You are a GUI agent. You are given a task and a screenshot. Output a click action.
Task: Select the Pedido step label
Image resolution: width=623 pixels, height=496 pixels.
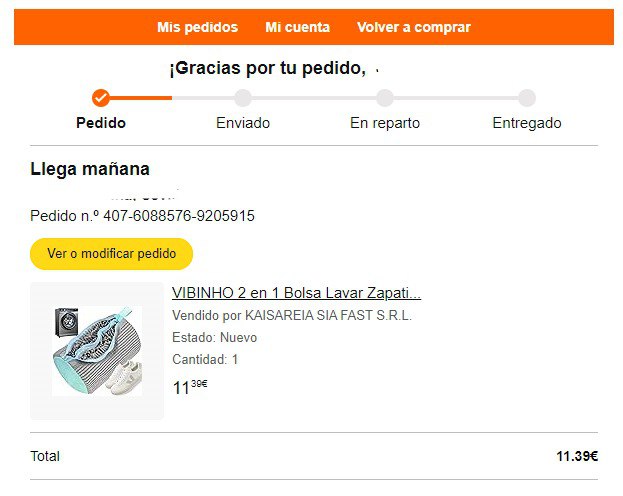pos(101,123)
